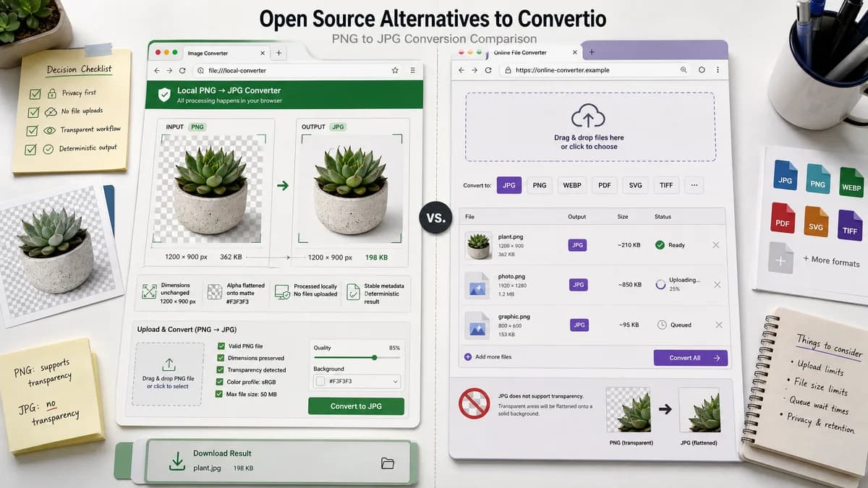Image resolution: width=868 pixels, height=488 pixels.
Task: Open folder icon in Download Result bar
Action: click(x=387, y=463)
